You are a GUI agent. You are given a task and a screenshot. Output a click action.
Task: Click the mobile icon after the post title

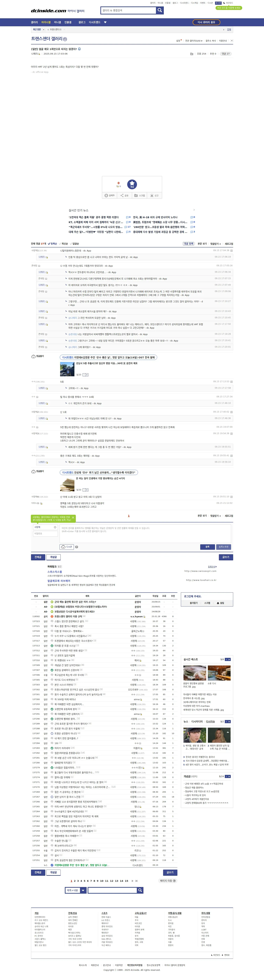(79, 49)
